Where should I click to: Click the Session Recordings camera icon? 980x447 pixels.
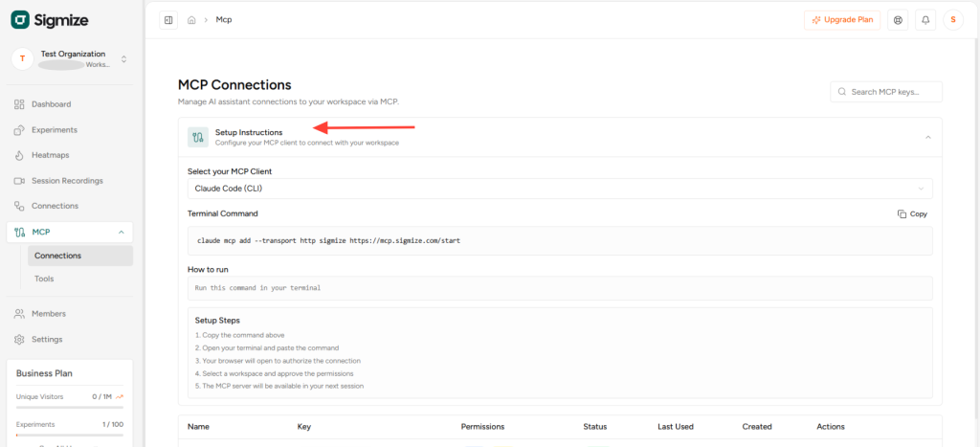pos(19,181)
